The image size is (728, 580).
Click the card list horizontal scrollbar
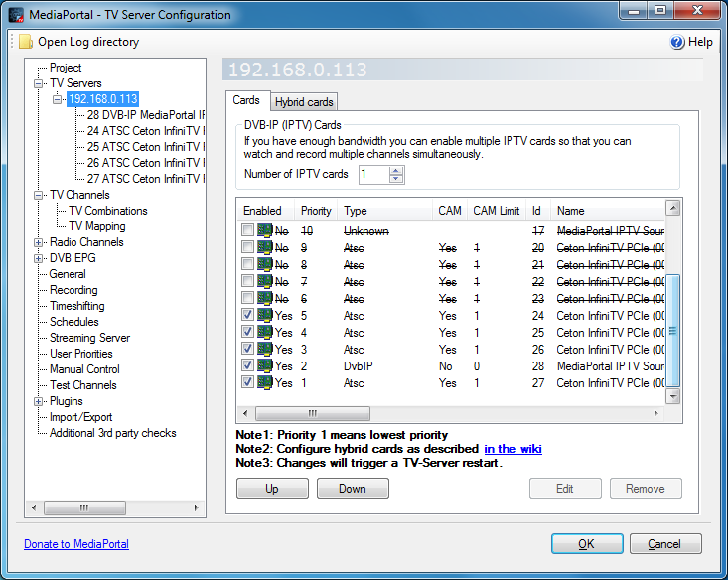coord(447,413)
